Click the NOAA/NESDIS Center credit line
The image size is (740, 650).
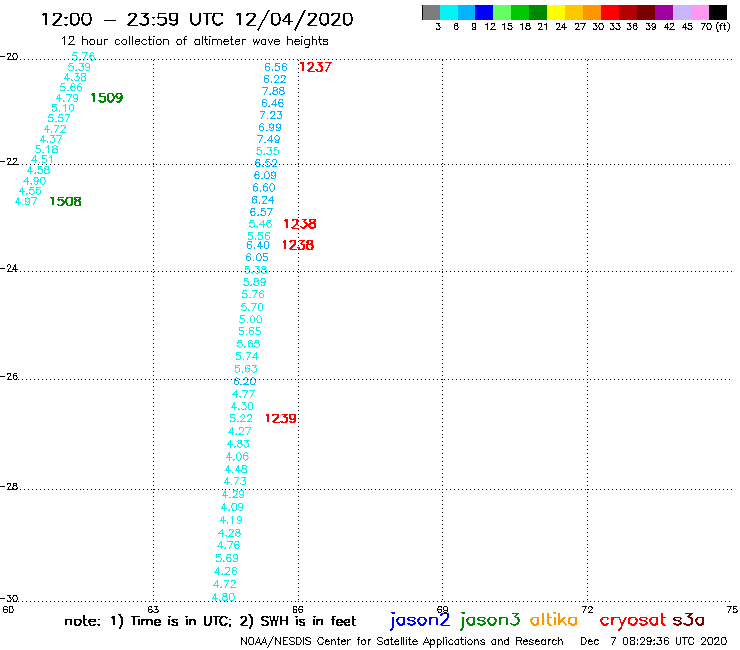402,641
